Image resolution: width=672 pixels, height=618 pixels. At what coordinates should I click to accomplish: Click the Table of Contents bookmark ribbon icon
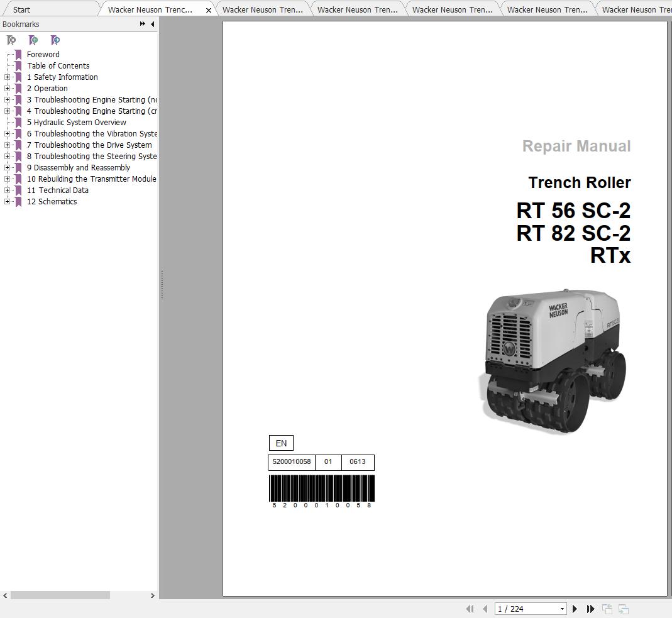(18, 65)
